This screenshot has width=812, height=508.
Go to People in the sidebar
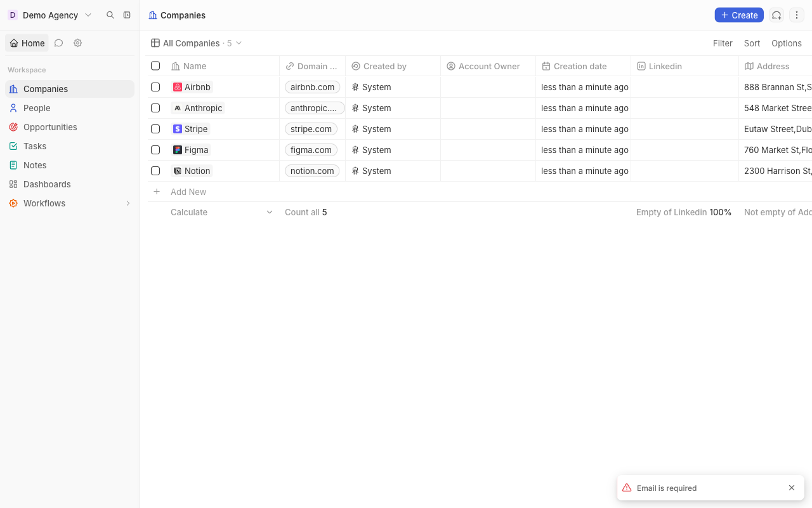click(x=70, y=108)
